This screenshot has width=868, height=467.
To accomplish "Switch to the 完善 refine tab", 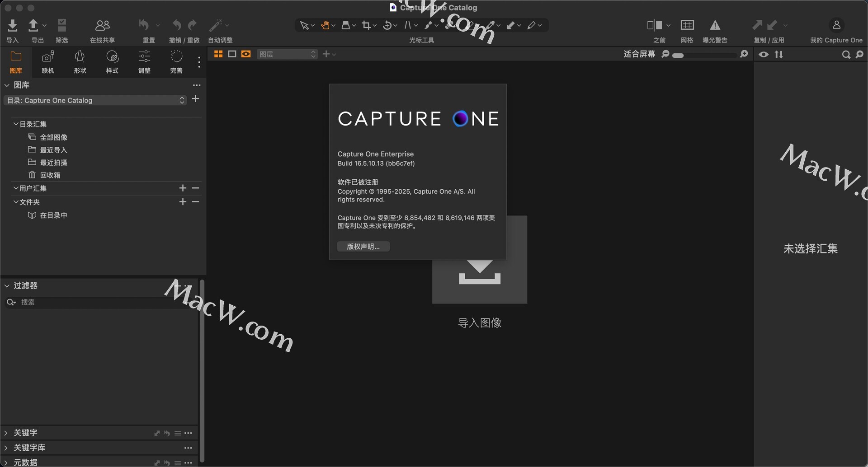I will coord(176,62).
